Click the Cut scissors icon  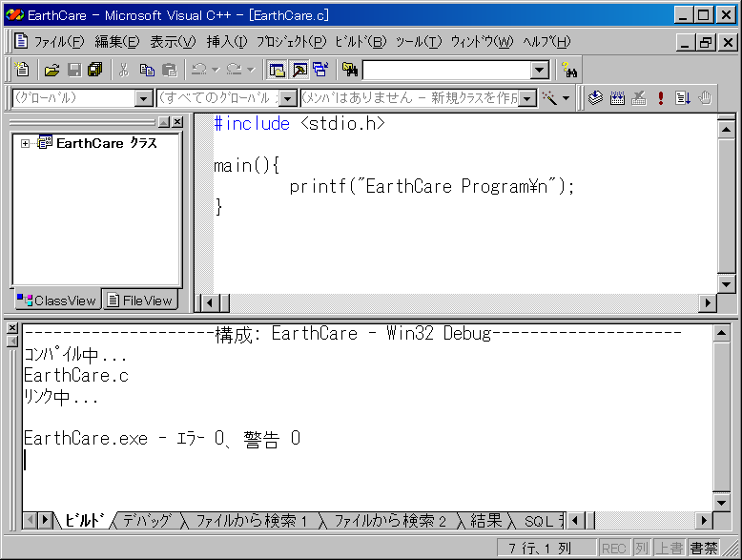124,70
